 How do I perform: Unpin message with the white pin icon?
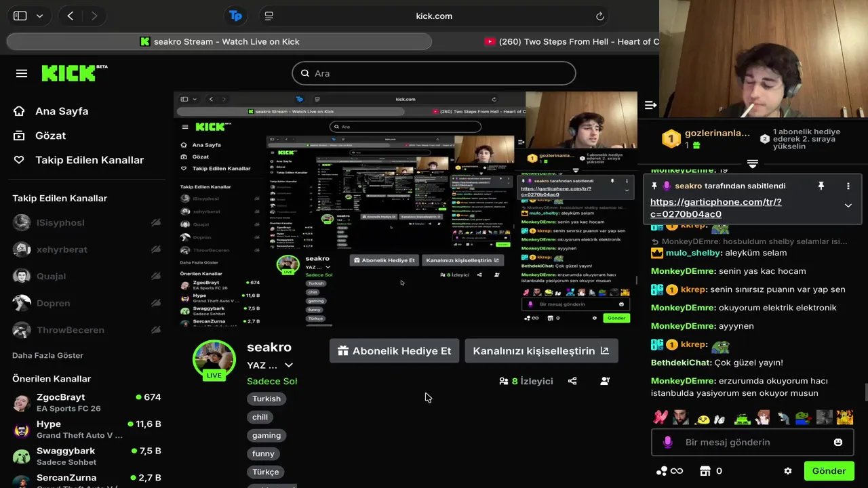[x=821, y=186]
